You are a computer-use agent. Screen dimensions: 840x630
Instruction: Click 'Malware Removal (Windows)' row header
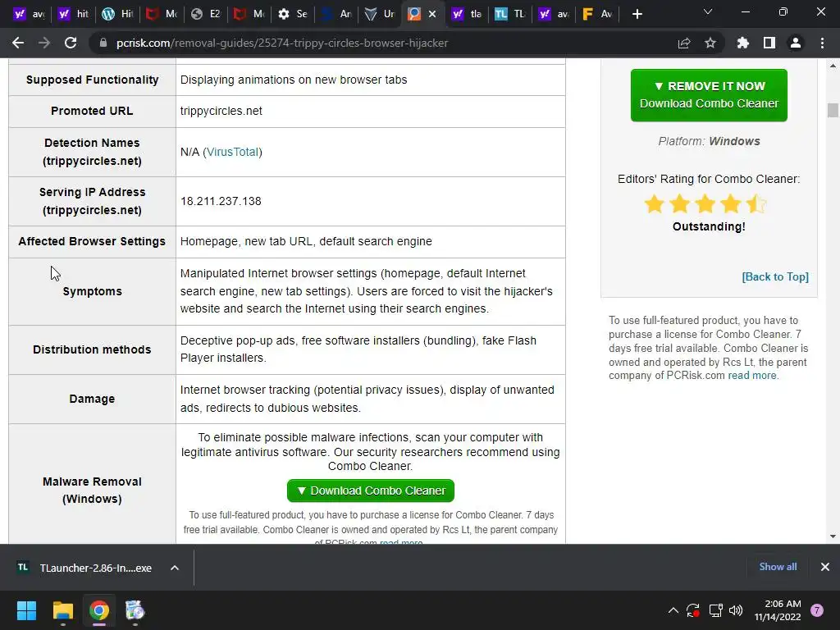[92, 491]
